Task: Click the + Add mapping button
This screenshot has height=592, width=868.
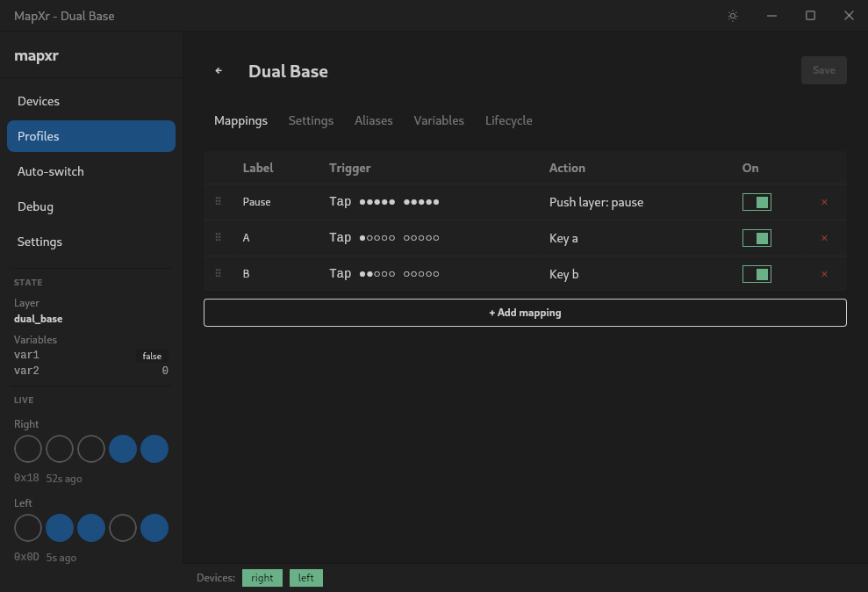Action: click(x=525, y=312)
